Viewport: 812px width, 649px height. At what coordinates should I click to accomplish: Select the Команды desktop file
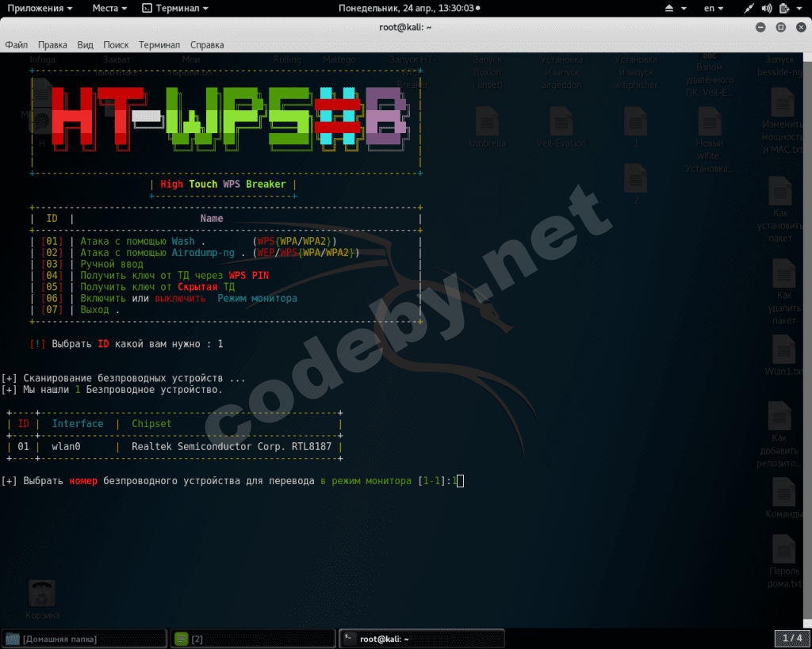pos(783,498)
